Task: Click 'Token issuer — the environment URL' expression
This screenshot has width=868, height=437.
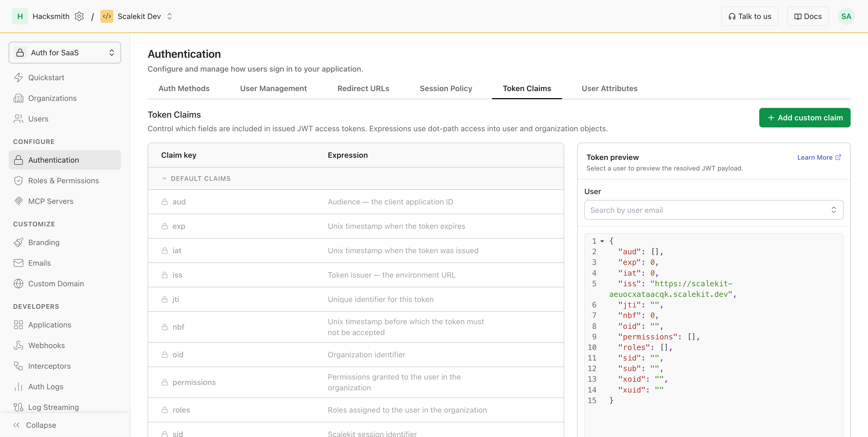Action: [x=391, y=275]
